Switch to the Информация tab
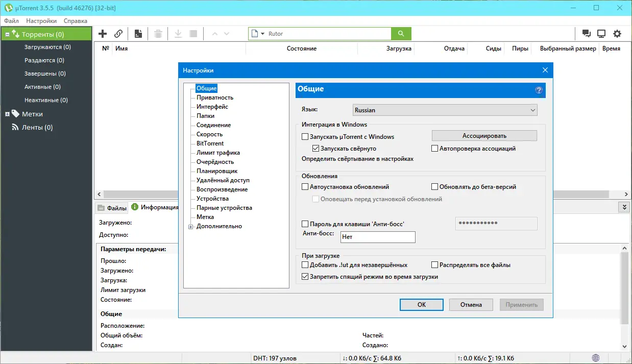This screenshot has height=364, width=632. click(x=155, y=207)
